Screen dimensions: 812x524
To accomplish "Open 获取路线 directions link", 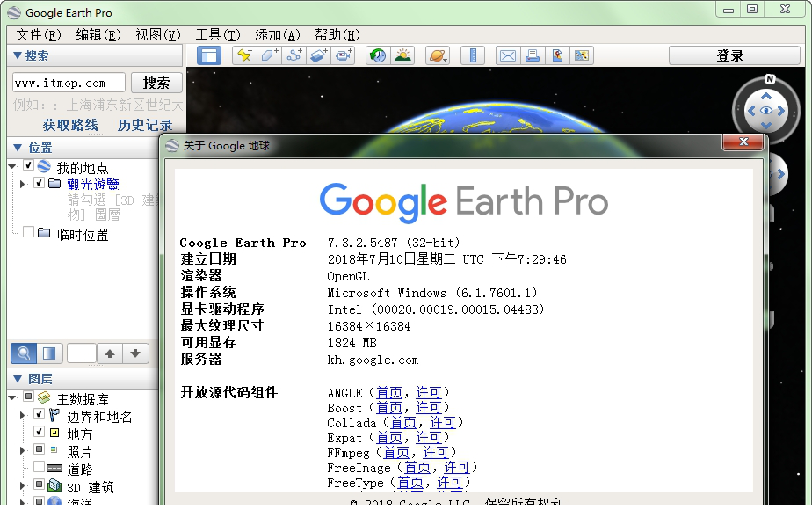I will [70, 125].
